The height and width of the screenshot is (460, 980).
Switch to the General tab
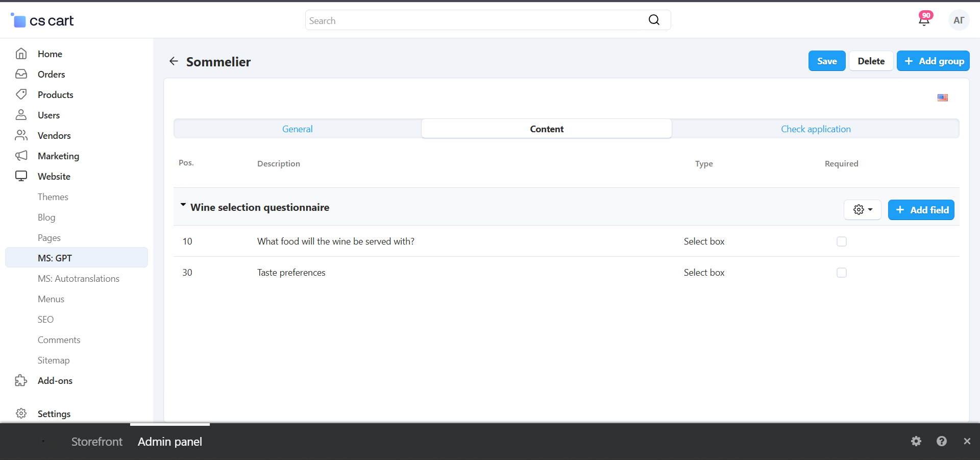pos(298,129)
